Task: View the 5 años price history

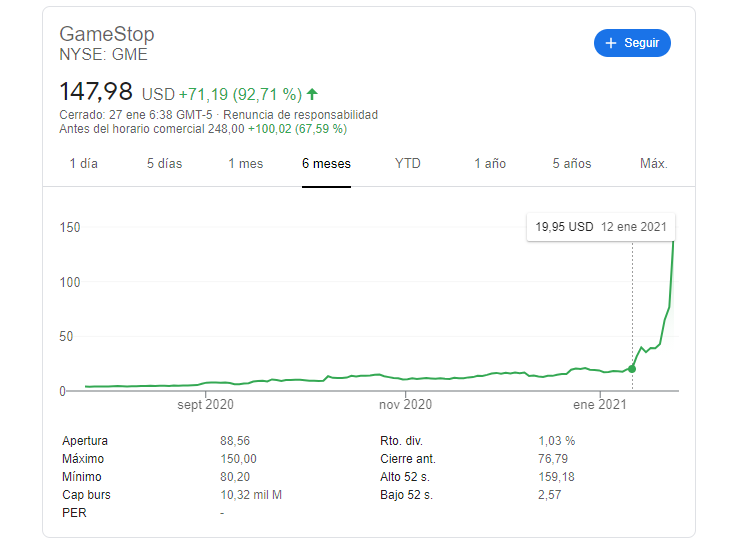Action: 572,164
